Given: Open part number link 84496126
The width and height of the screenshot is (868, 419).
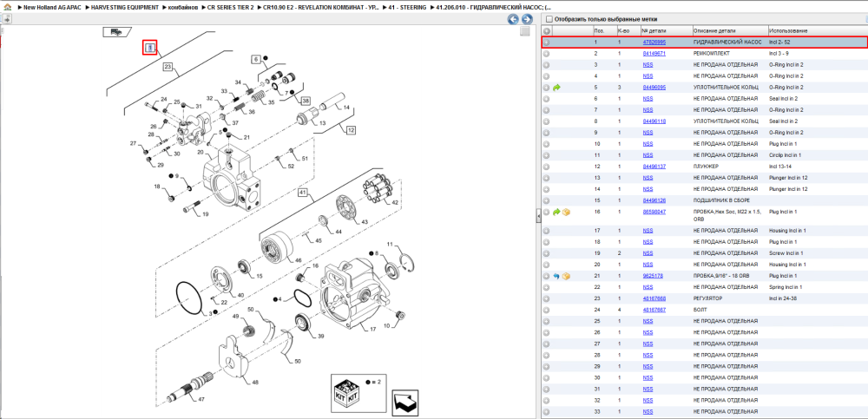Looking at the screenshot, I should pos(654,200).
